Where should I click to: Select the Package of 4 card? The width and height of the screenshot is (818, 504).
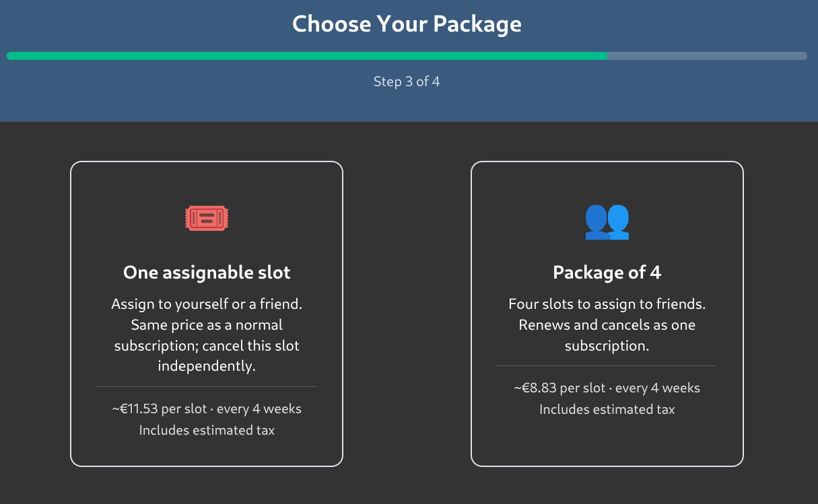click(x=607, y=314)
